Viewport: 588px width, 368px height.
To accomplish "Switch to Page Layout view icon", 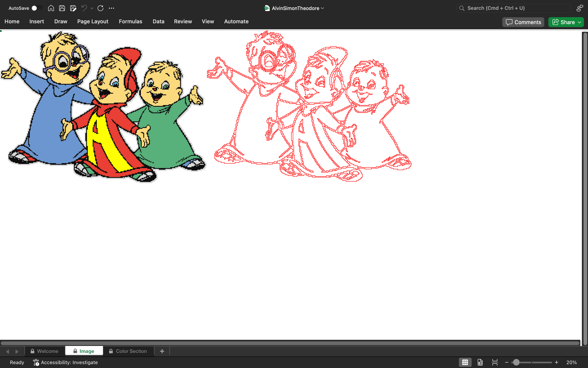I will click(x=480, y=362).
